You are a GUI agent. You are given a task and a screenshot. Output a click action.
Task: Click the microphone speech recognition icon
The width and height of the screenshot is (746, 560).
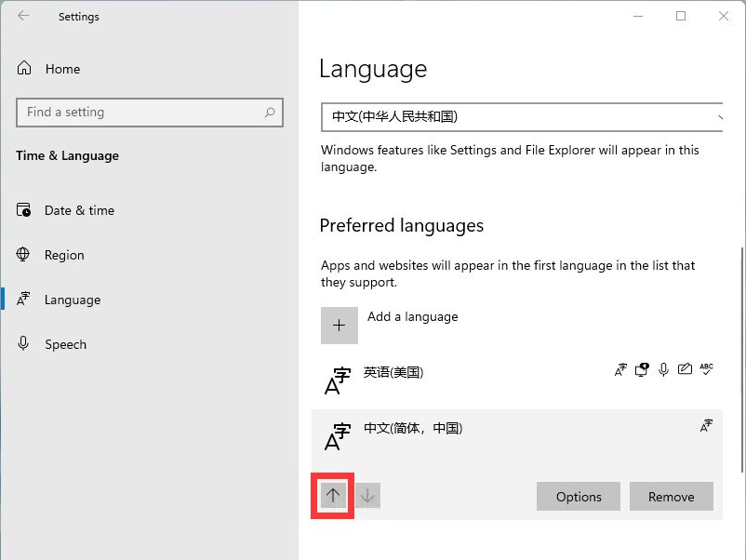click(663, 370)
